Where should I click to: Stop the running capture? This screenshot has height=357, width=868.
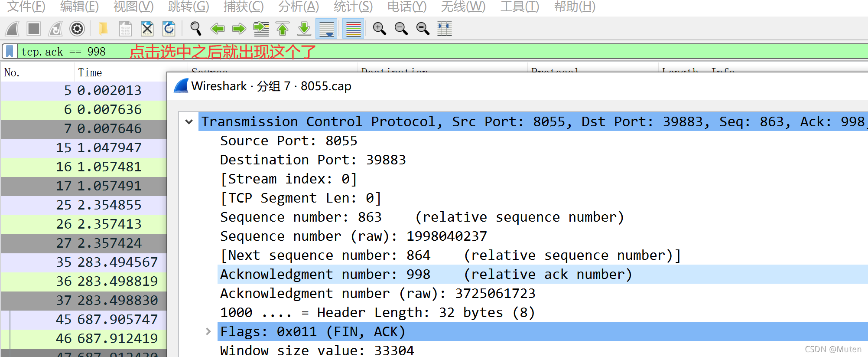click(x=34, y=29)
